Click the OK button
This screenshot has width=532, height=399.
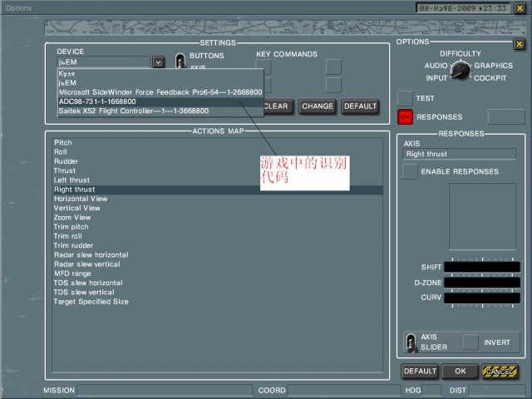[x=460, y=372]
